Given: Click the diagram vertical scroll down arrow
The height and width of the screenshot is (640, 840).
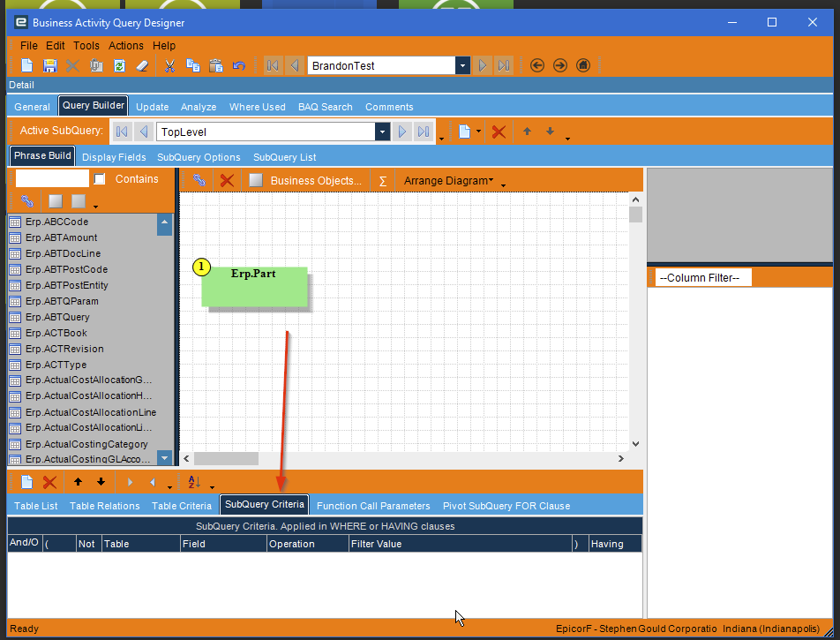Looking at the screenshot, I should (635, 443).
